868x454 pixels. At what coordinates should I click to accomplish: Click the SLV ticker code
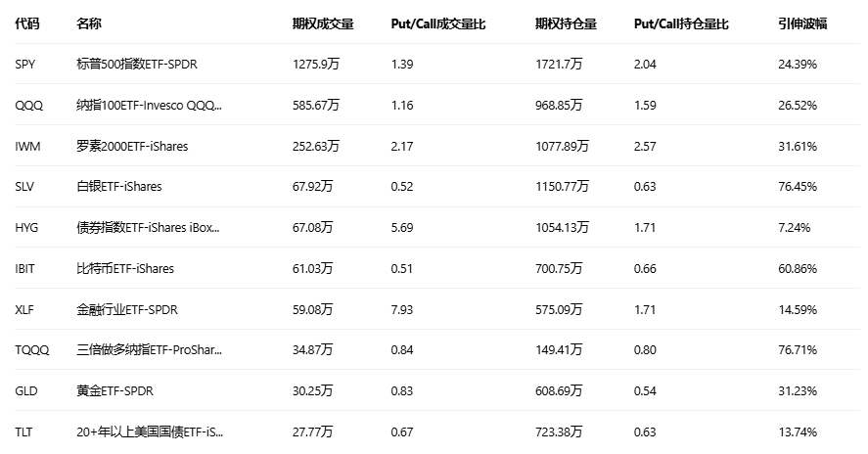click(x=26, y=187)
